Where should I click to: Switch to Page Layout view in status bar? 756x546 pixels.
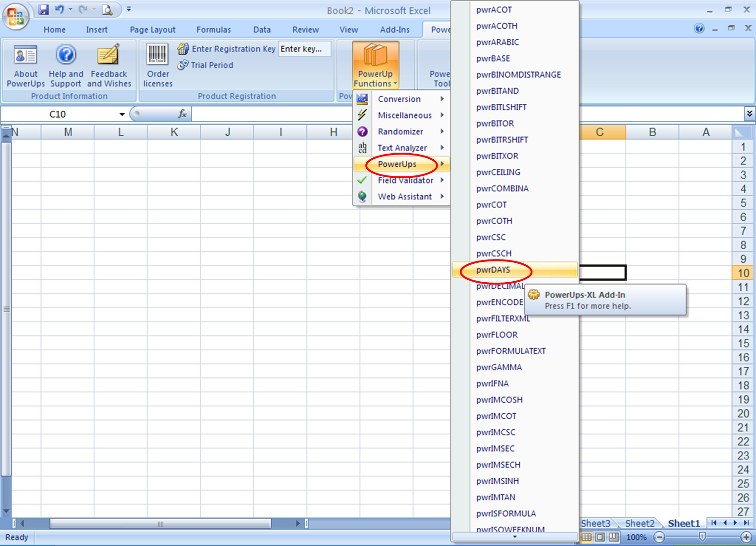click(x=600, y=537)
